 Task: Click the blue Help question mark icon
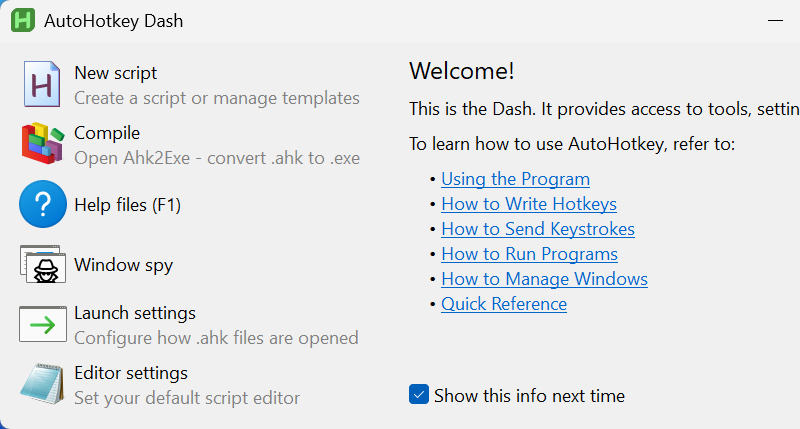43,204
